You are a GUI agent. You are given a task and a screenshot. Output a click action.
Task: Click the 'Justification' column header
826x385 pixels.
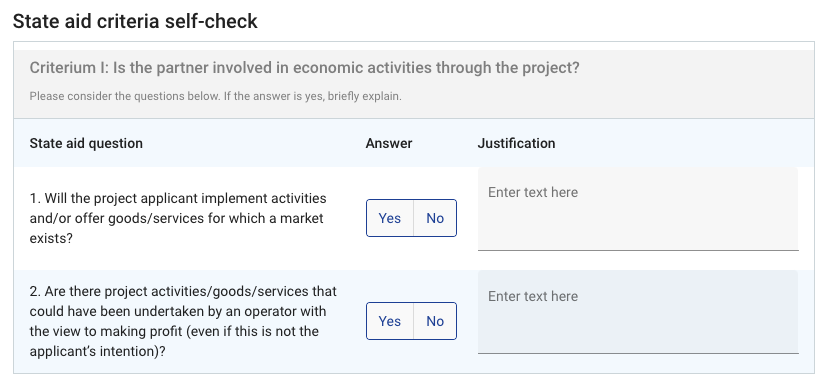516,143
